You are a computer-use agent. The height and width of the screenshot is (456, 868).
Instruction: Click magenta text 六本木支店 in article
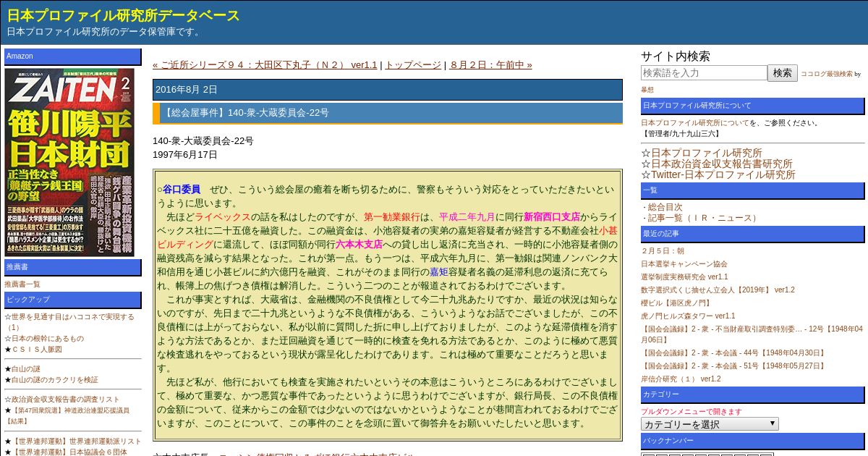(x=359, y=245)
